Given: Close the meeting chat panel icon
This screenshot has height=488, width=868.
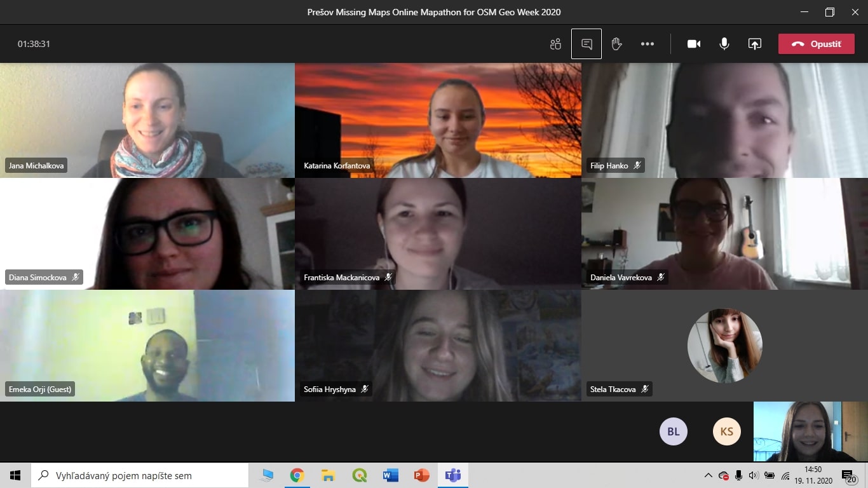Looking at the screenshot, I should [x=587, y=44].
